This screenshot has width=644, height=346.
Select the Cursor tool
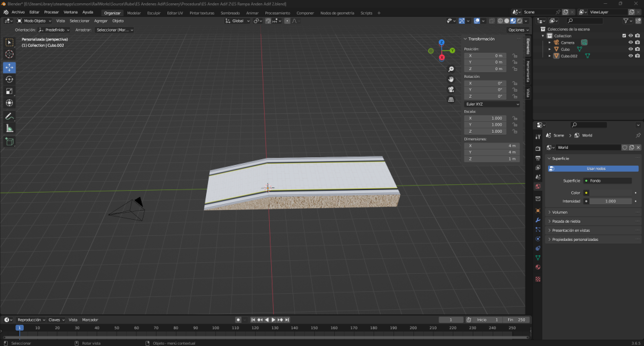point(10,54)
